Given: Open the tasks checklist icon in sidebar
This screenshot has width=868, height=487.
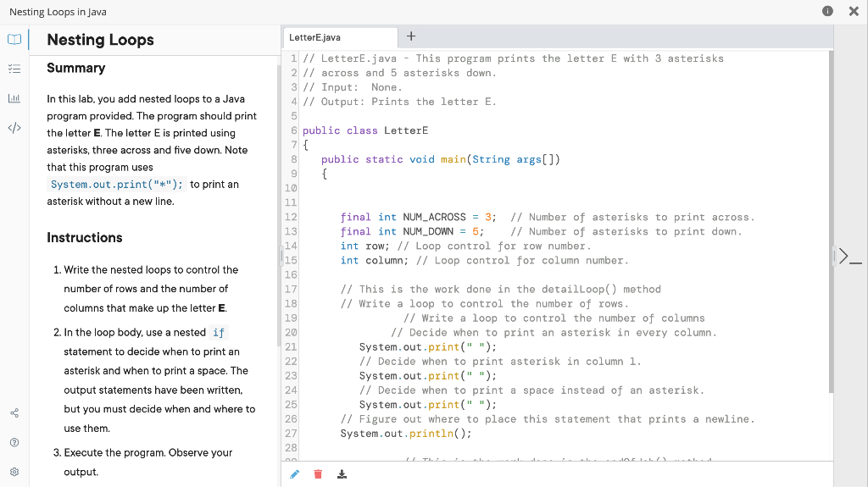Looking at the screenshot, I should pyautogui.click(x=14, y=69).
